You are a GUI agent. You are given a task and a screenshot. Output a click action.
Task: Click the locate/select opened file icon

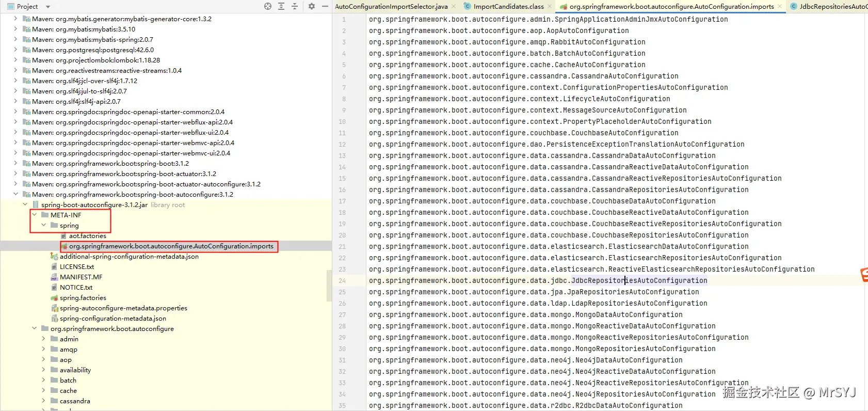coord(268,6)
